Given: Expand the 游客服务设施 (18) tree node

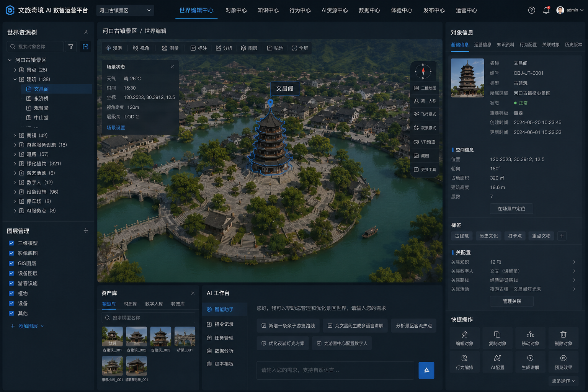Looking at the screenshot, I should pyautogui.click(x=15, y=145).
